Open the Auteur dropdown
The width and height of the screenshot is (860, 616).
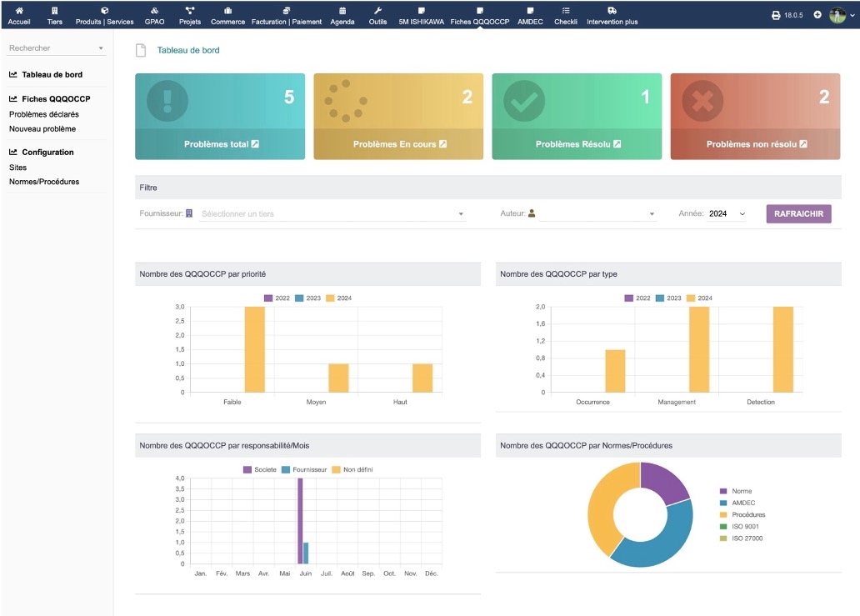596,214
